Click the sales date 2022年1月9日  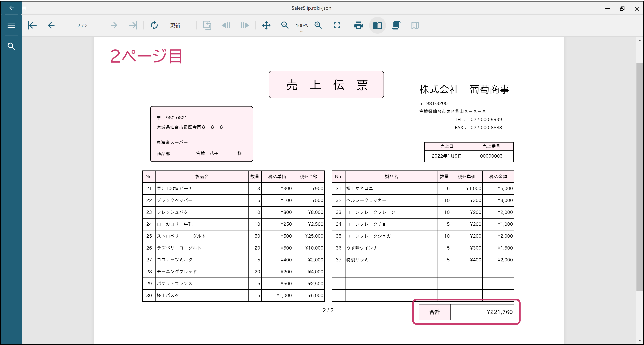[x=446, y=156]
